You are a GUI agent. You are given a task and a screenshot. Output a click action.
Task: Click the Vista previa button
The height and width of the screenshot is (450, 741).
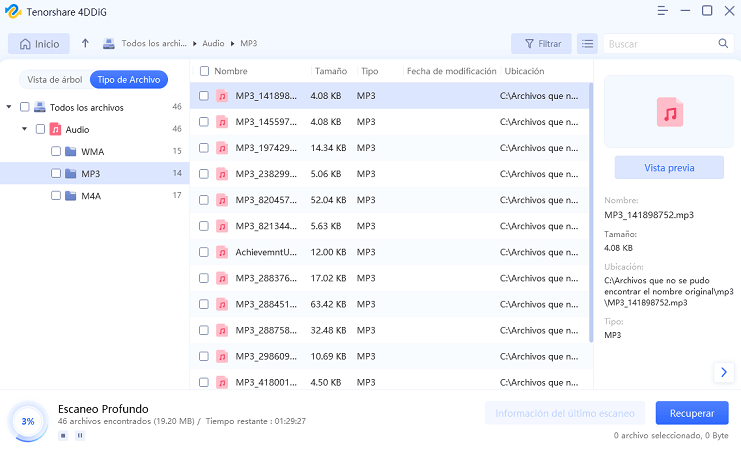coord(669,167)
